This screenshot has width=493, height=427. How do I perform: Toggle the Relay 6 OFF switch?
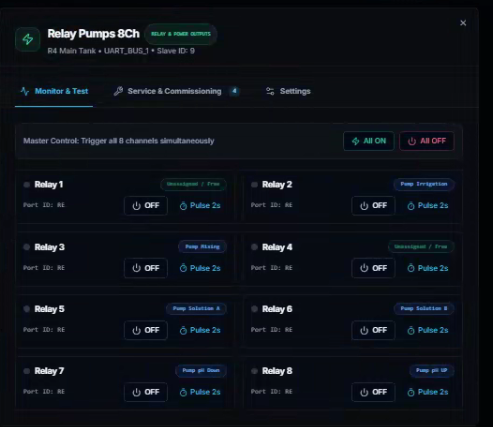pyautogui.click(x=373, y=330)
